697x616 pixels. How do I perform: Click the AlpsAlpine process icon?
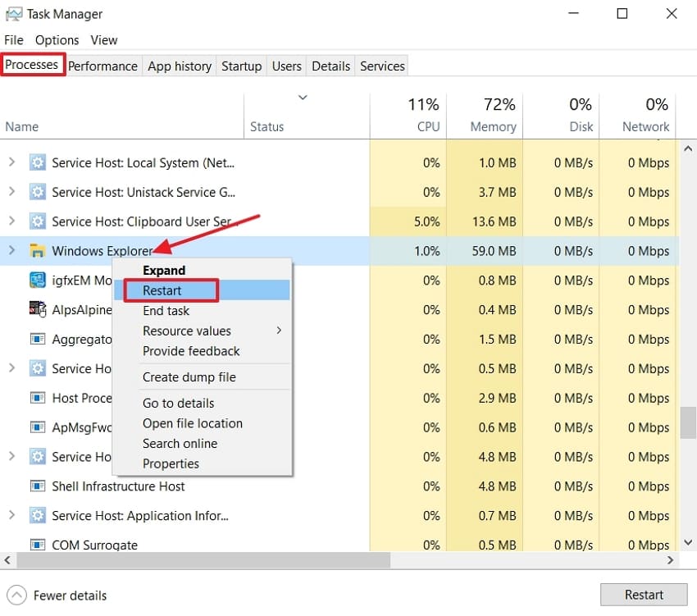click(35, 310)
